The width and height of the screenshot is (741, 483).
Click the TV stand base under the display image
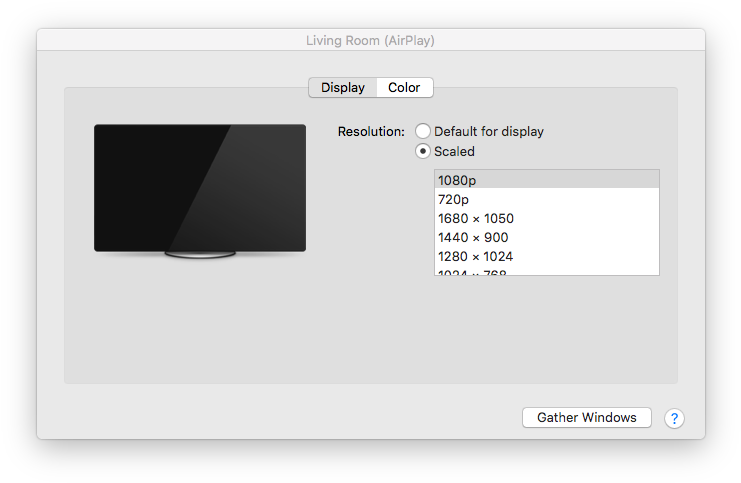pos(200,257)
